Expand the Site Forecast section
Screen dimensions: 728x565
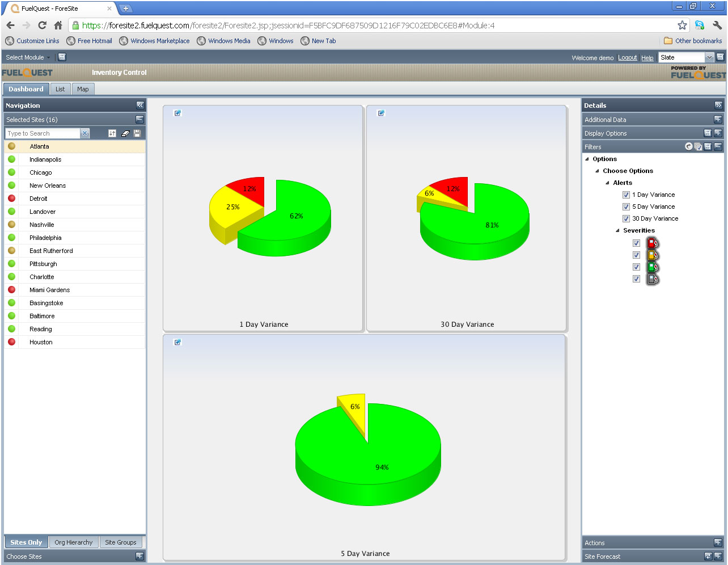(718, 556)
